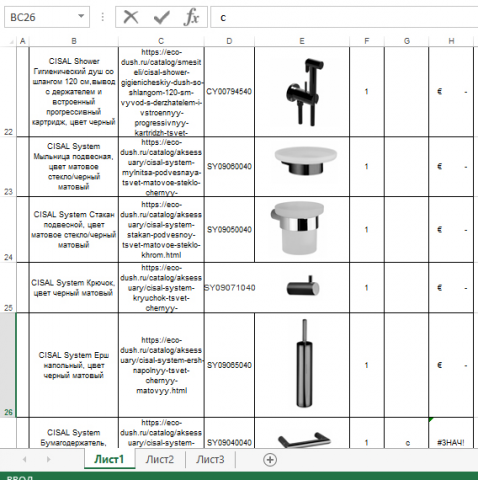Go to the previous sheet tab arrow

(24, 459)
